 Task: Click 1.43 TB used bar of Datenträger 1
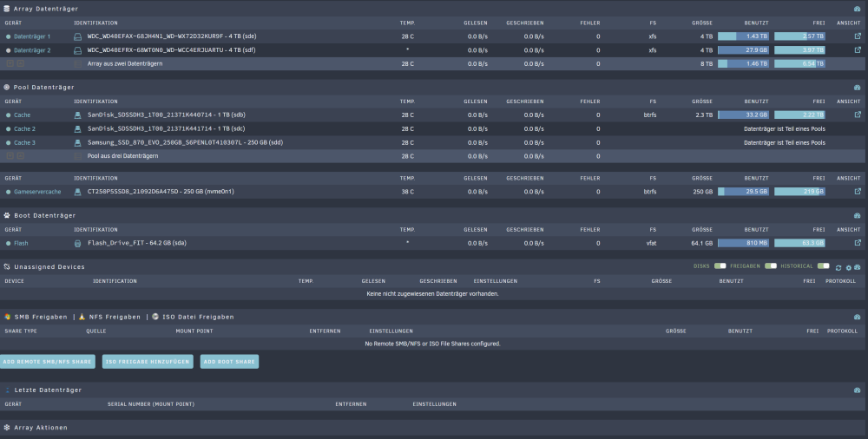(x=744, y=36)
